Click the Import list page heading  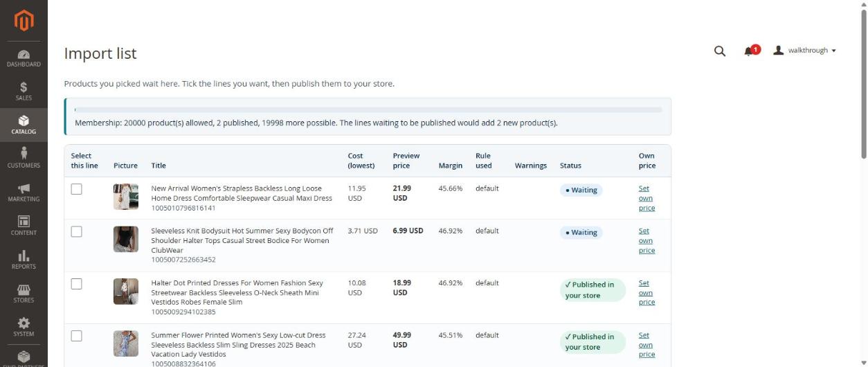click(100, 53)
